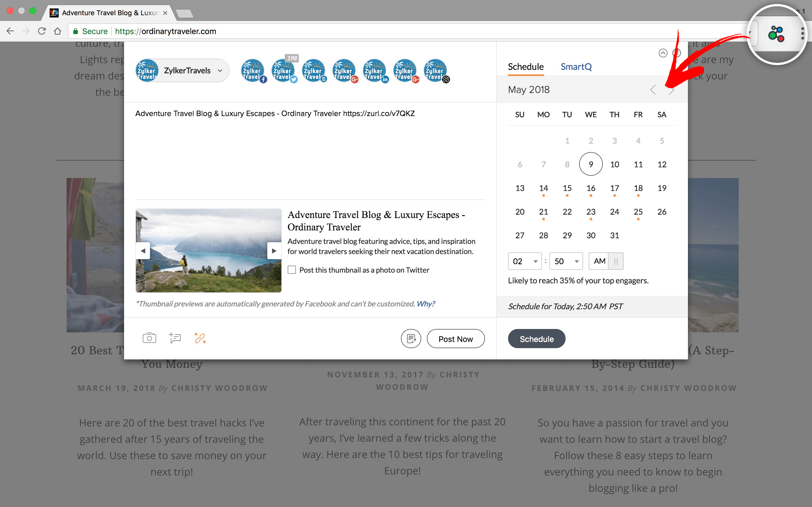Click the link shortener icon
Image resolution: width=812 pixels, height=507 pixels.
[x=200, y=338]
